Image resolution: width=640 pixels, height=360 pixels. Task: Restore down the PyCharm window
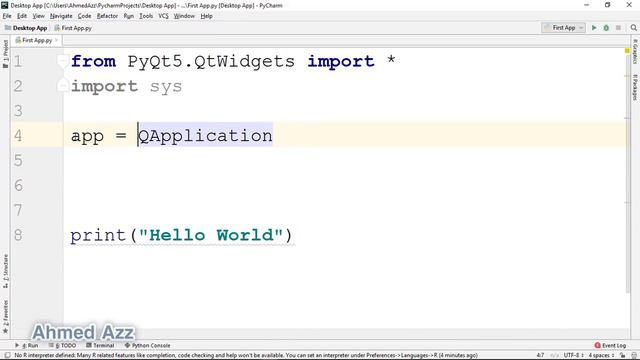[x=607, y=5]
